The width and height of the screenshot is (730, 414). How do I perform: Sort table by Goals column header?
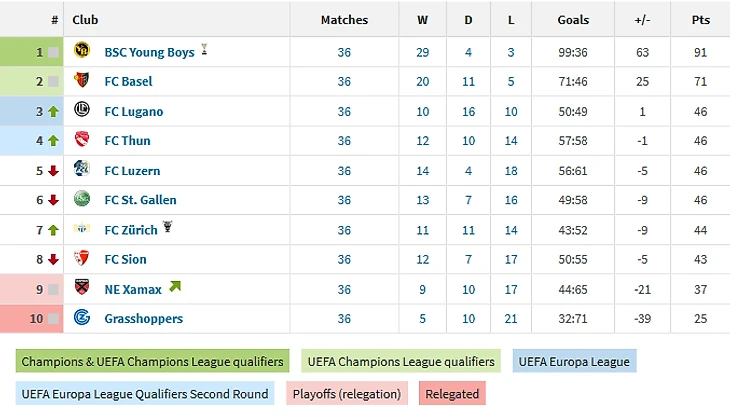[x=573, y=20]
